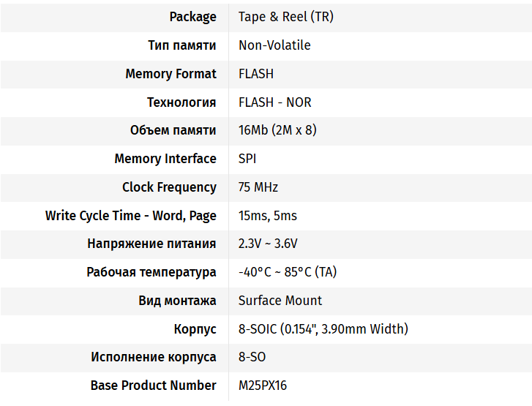Click the "Memory Format" label
This screenshot has height=406, width=532.
[x=171, y=74]
